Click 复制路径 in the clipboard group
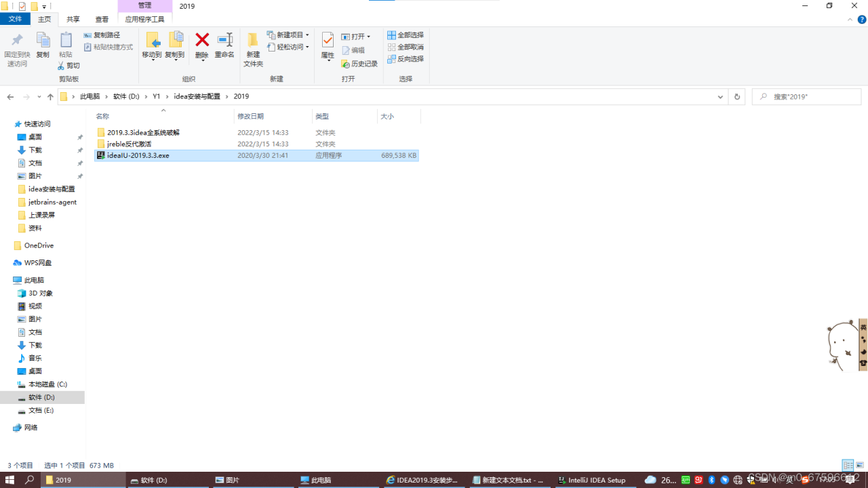Image resolution: width=868 pixels, height=488 pixels. [x=102, y=35]
